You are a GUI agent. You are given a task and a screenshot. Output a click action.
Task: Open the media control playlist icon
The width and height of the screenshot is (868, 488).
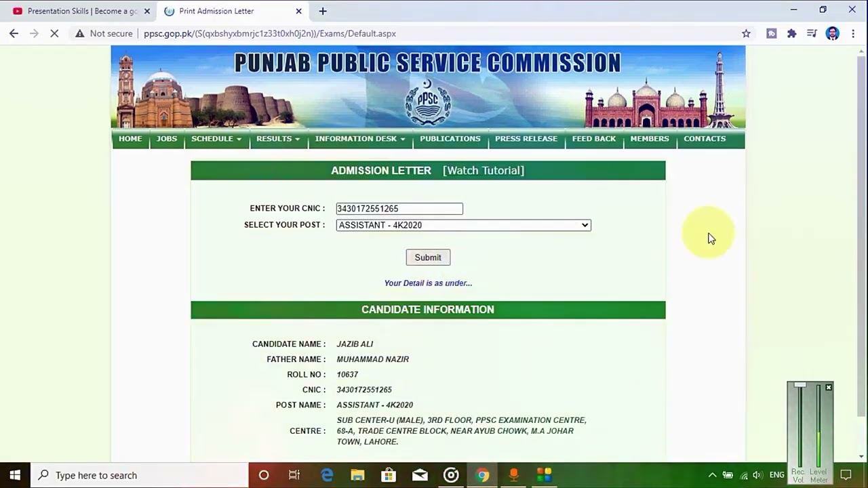point(812,33)
